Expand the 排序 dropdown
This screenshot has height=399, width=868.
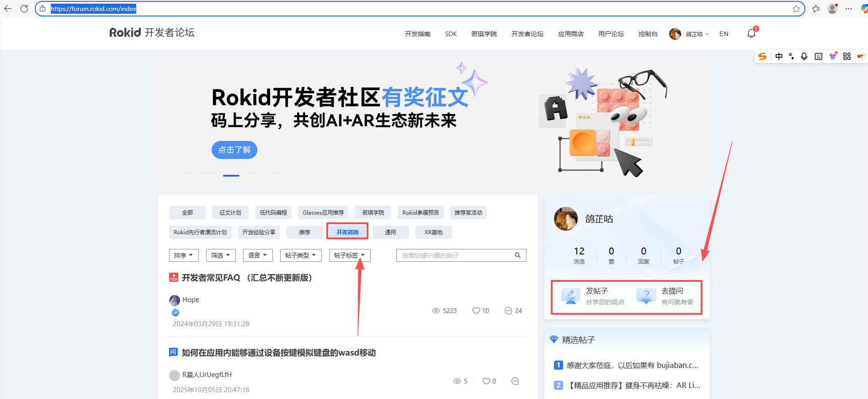[x=184, y=255]
